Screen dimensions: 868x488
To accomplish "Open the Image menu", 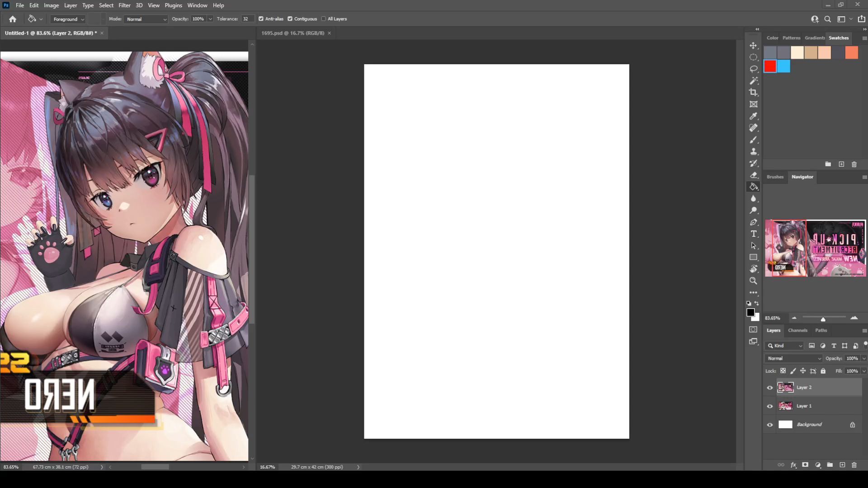I will pos(51,5).
